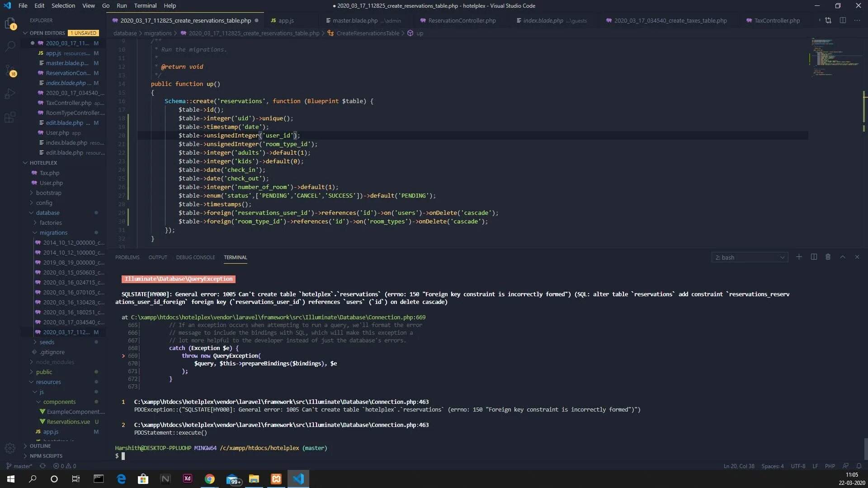Open the Microsoft Store taskbar icon
This screenshot has width=868, height=488.
pyautogui.click(x=143, y=479)
